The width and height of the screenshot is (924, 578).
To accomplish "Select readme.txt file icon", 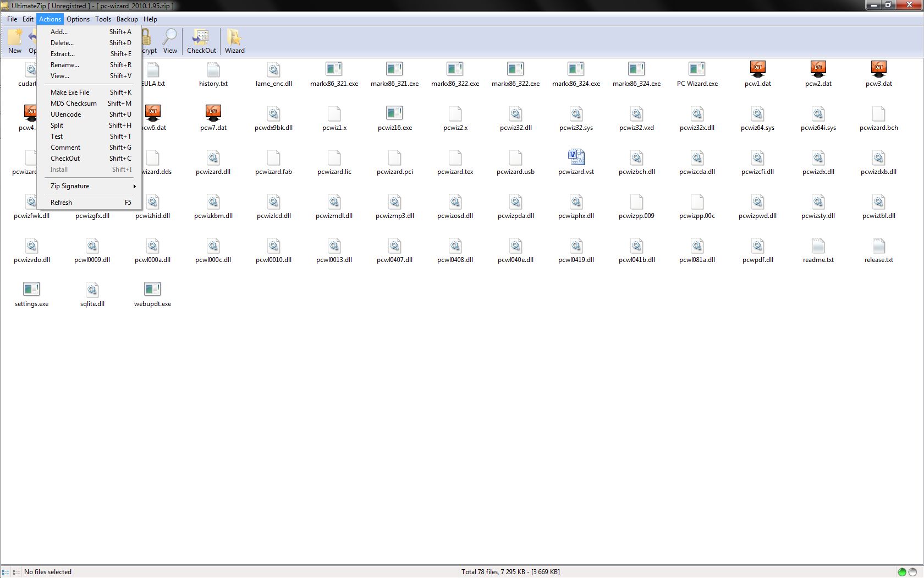I will tap(818, 246).
